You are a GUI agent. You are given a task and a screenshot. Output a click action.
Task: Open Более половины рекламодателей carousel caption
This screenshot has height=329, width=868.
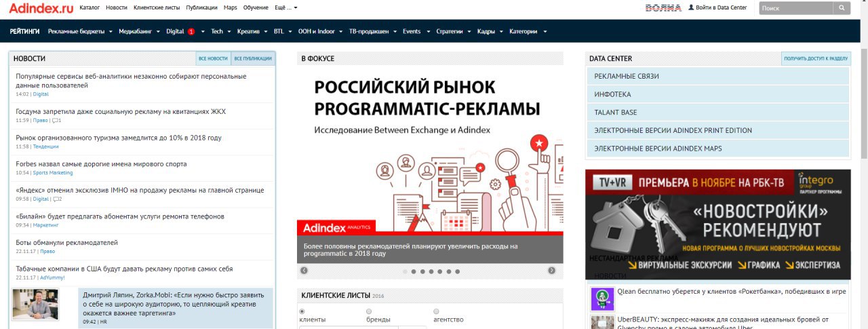click(x=410, y=250)
